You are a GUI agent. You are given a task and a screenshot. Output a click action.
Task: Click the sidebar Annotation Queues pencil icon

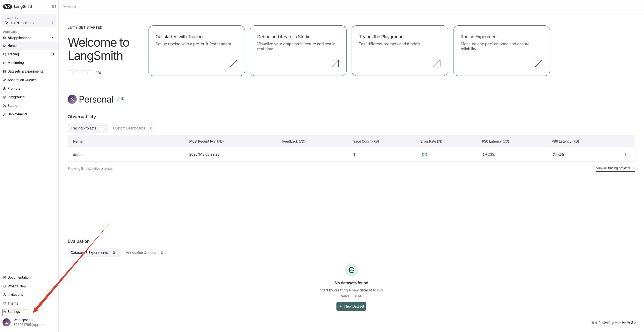[5, 80]
